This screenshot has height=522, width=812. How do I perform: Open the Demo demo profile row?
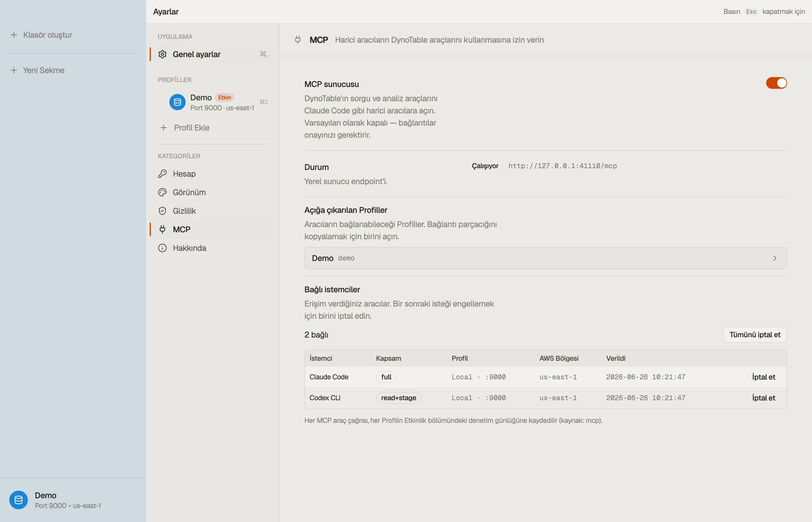tap(545, 258)
